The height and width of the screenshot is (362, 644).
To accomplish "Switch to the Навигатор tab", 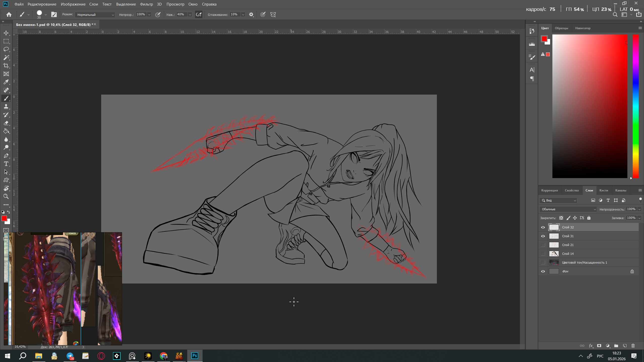I will point(583,28).
